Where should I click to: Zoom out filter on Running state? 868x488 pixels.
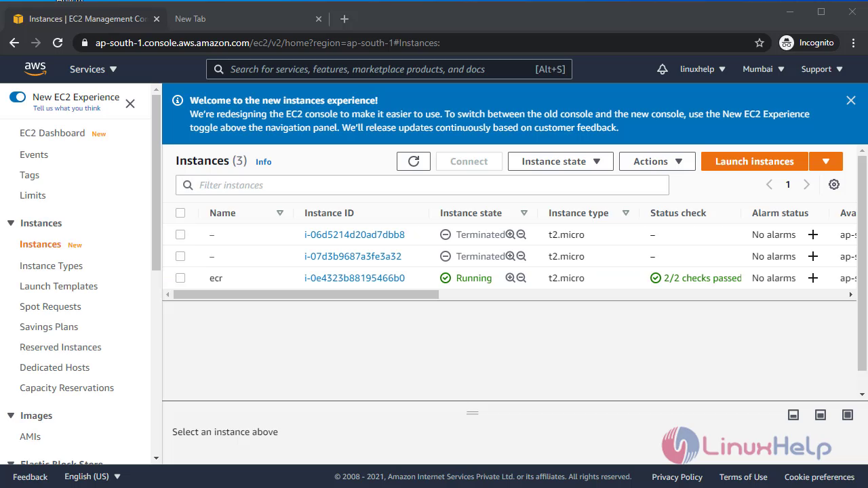pyautogui.click(x=521, y=278)
